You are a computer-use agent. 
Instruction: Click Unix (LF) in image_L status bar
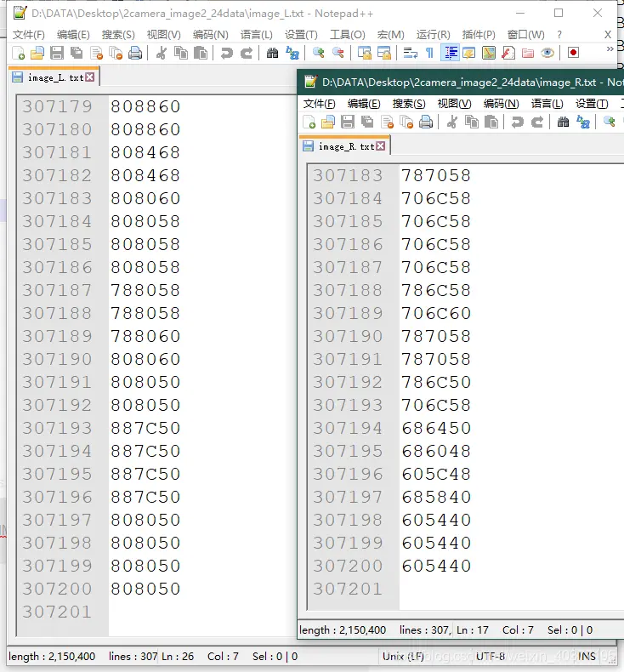click(403, 657)
